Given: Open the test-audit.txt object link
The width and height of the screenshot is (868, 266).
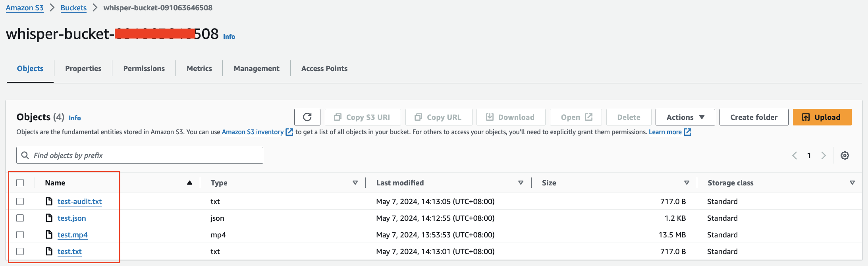Looking at the screenshot, I should tap(79, 201).
